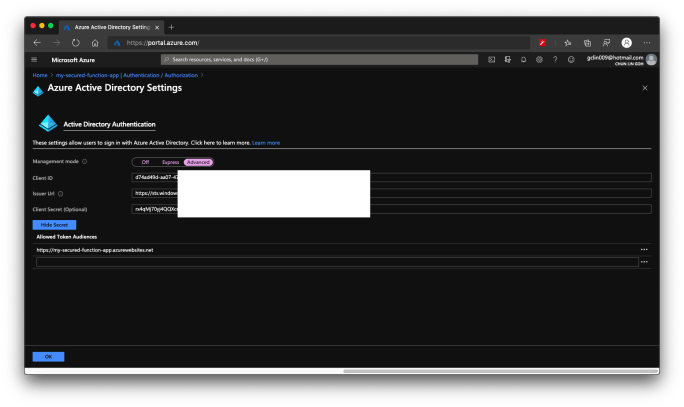Click the portal.azure.com address bar

click(x=318, y=43)
